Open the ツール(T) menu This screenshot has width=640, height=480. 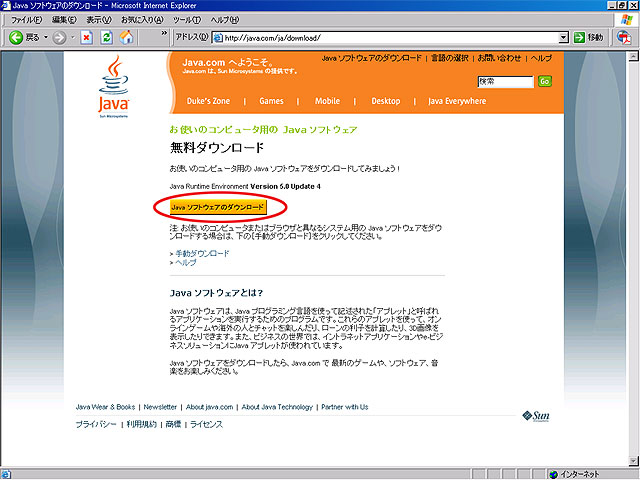pos(187,20)
